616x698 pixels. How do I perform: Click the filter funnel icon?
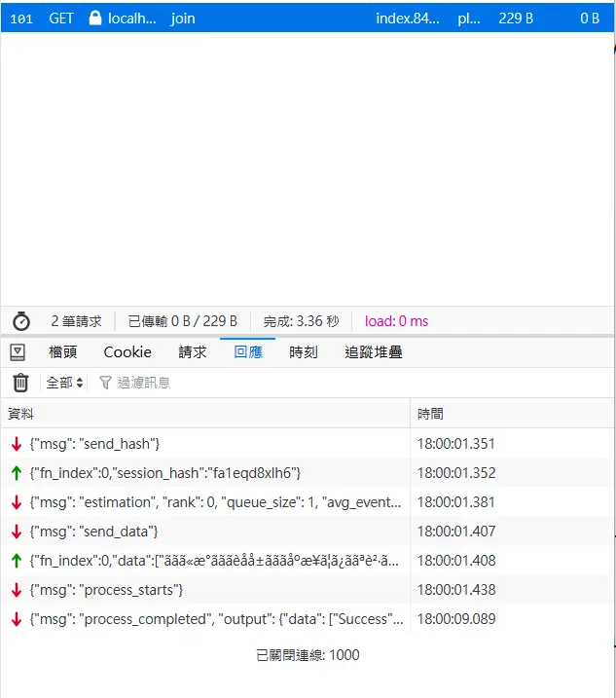105,383
